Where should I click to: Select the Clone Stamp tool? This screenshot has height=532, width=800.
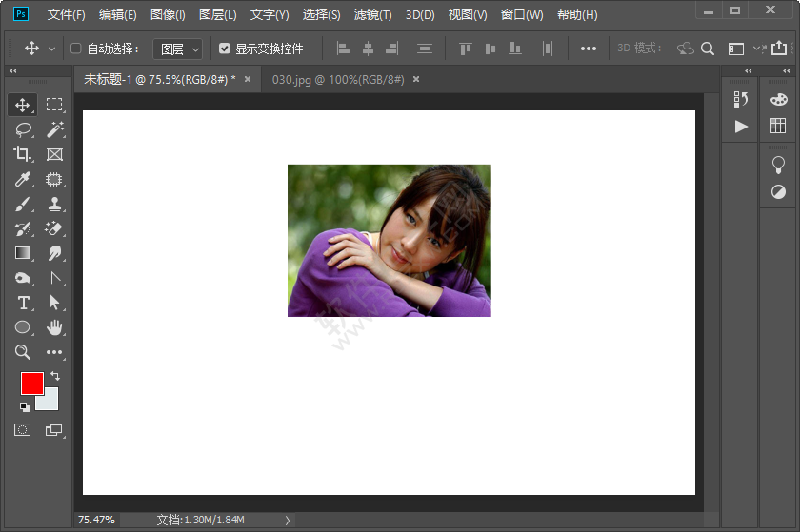pyautogui.click(x=54, y=204)
